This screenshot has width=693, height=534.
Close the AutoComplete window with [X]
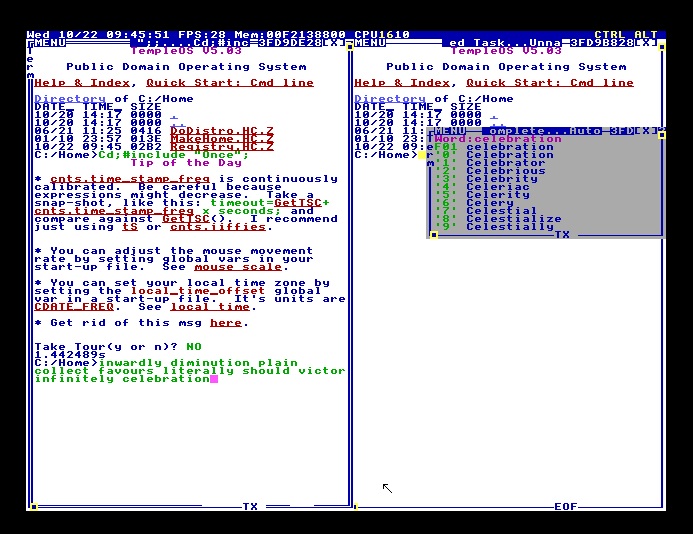pyautogui.click(x=646, y=131)
